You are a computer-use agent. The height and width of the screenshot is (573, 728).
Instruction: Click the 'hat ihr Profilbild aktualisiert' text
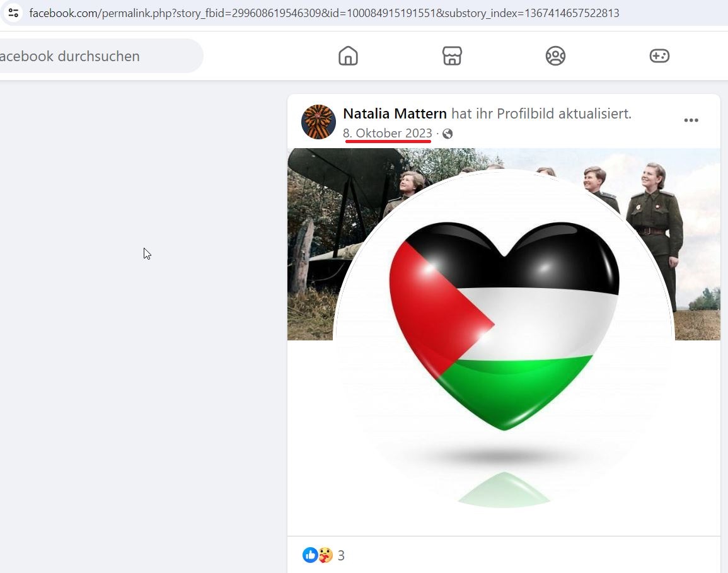point(541,113)
